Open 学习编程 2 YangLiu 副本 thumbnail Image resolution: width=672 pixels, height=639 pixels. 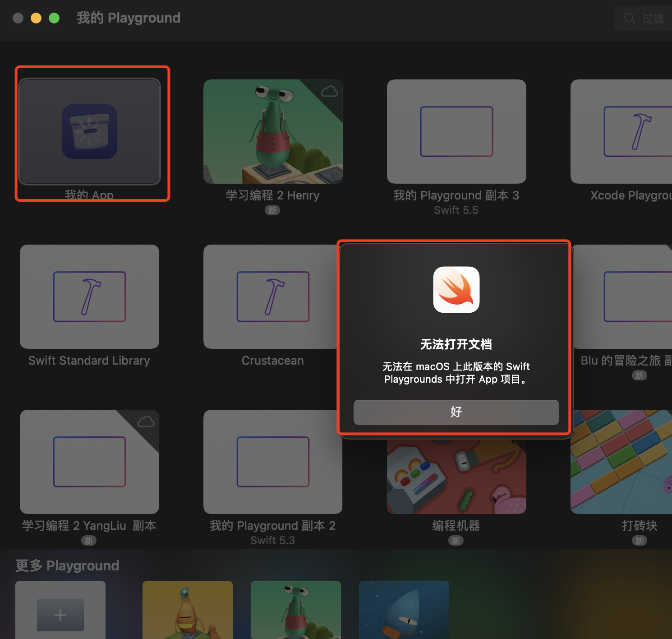coord(89,462)
